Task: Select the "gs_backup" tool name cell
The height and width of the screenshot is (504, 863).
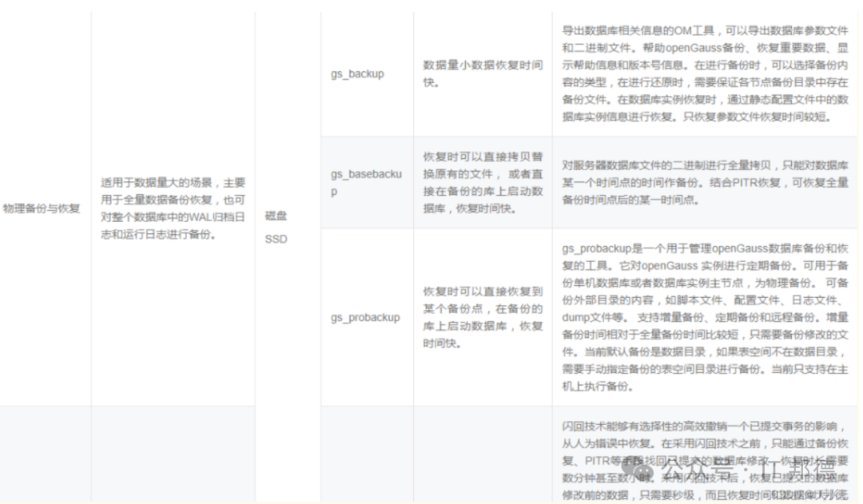Action: coord(357,73)
